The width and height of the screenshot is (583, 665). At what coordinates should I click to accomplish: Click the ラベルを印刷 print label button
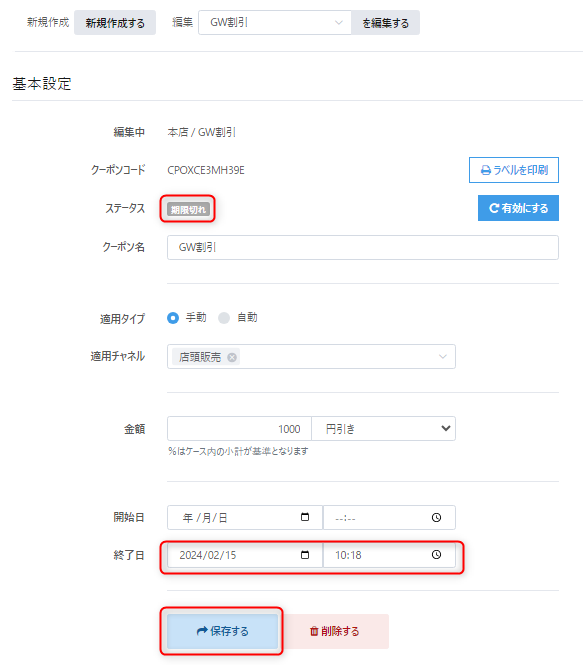click(513, 170)
